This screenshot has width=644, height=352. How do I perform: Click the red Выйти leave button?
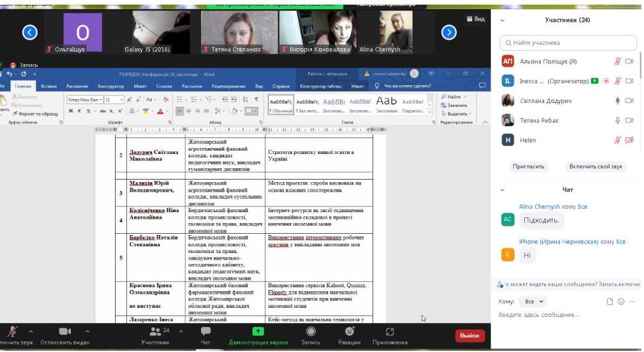pyautogui.click(x=469, y=335)
